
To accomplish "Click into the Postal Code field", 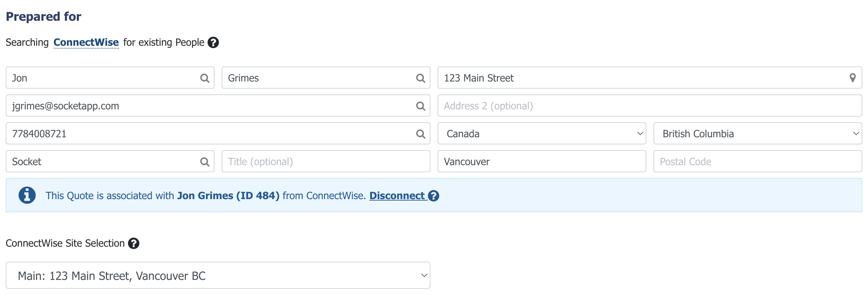I will [x=758, y=162].
